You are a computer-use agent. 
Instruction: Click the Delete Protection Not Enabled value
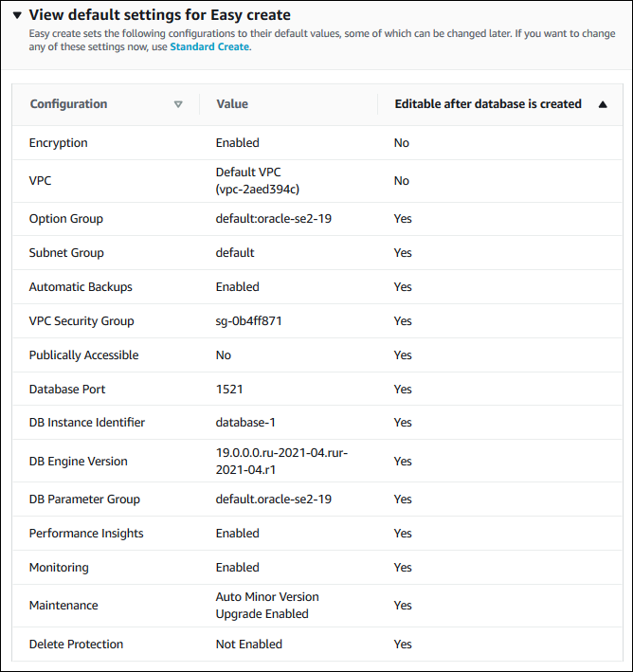(x=248, y=645)
